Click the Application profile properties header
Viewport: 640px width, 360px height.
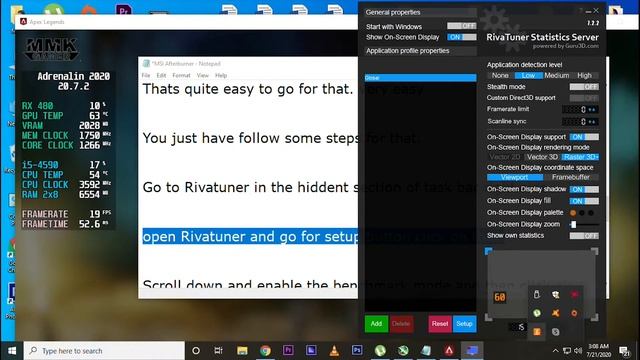(x=420, y=51)
